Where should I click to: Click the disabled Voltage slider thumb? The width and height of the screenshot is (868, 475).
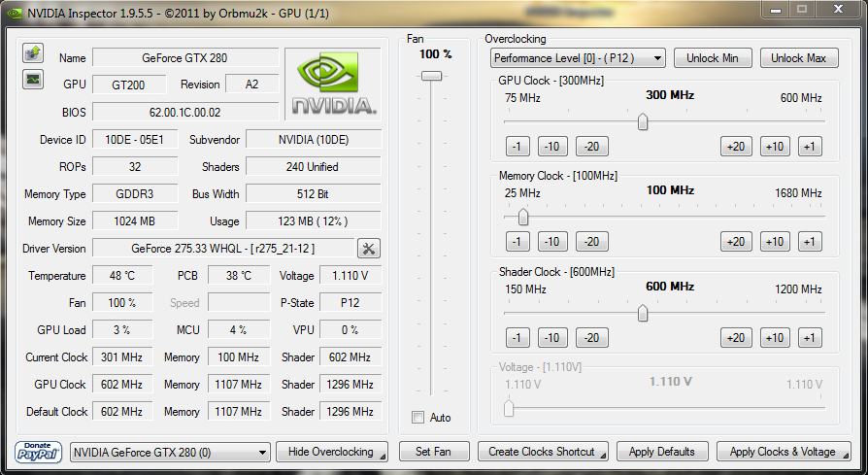(509, 409)
